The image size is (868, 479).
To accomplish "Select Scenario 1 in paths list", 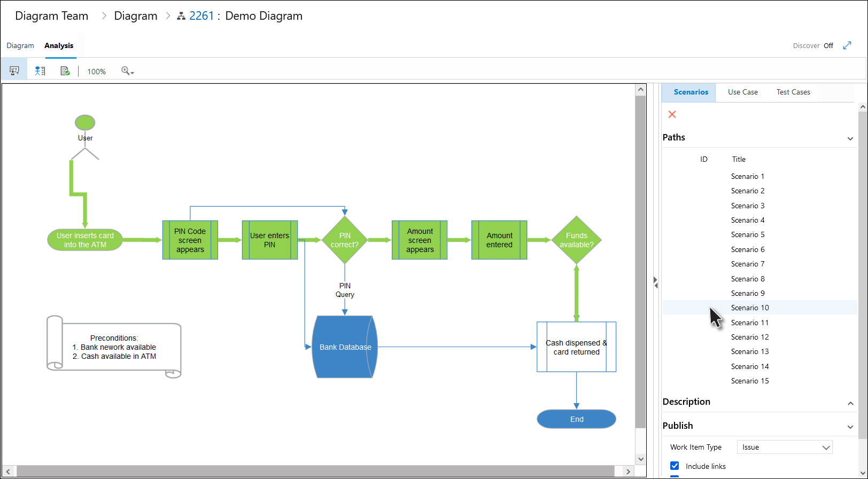I will pos(759,176).
